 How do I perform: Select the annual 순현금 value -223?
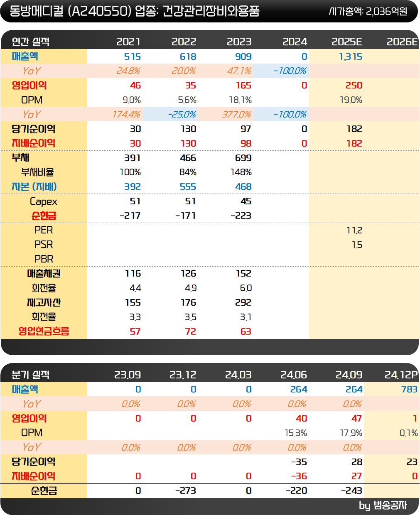pos(241,216)
